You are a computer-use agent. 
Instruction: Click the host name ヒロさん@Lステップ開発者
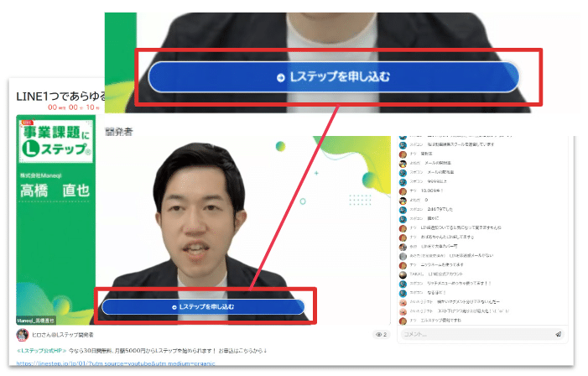click(63, 335)
